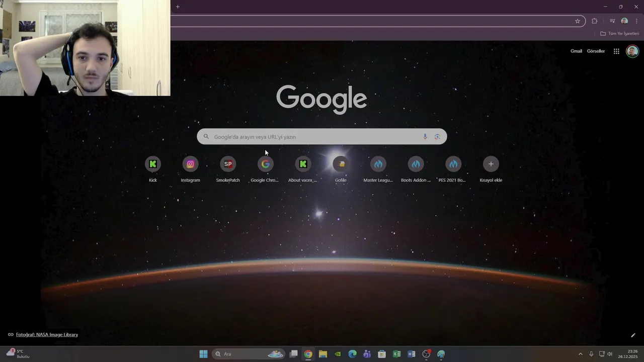Switch to Chrome on the taskbar
The image size is (644, 362).
(308, 354)
